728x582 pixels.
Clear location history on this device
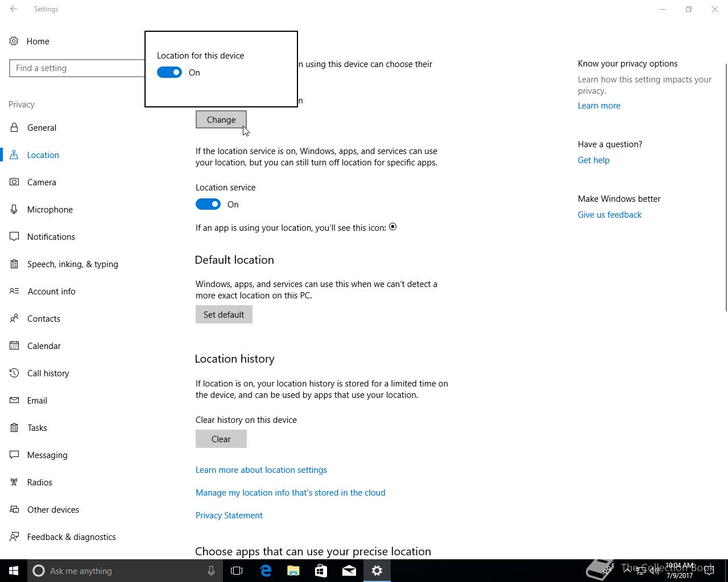[x=221, y=439]
